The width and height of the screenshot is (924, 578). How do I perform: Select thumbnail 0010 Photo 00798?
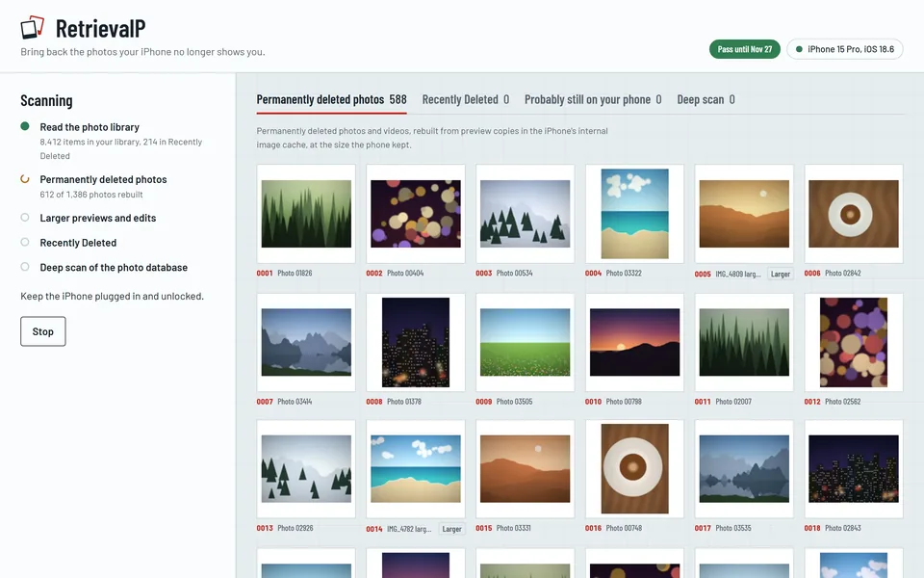click(x=635, y=342)
